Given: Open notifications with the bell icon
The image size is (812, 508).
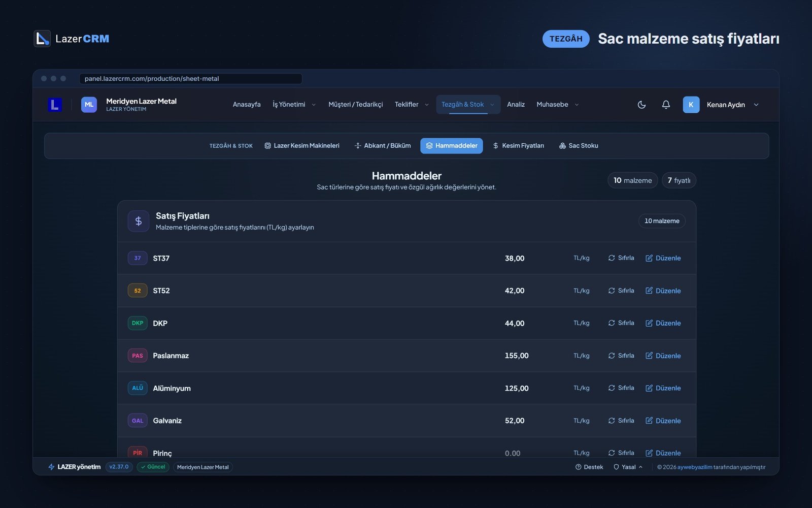Looking at the screenshot, I should (x=666, y=105).
